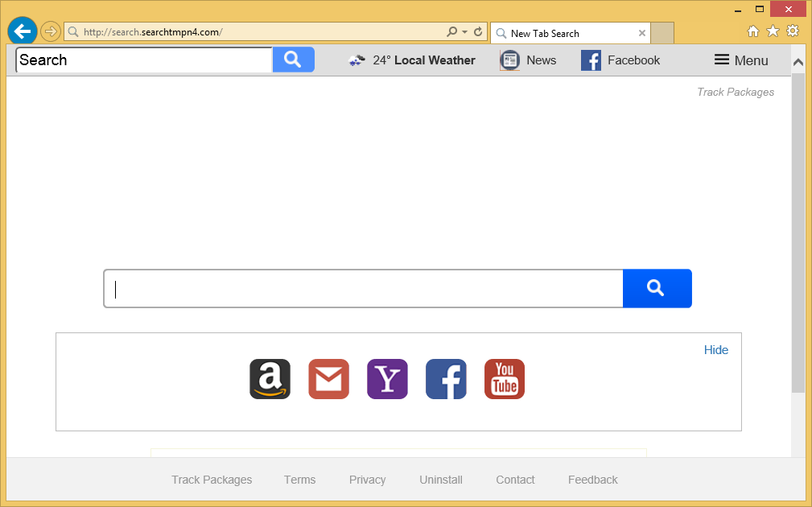Open the Facebook text link in toolbar
Screen dimensions: 812x507
[x=634, y=60]
